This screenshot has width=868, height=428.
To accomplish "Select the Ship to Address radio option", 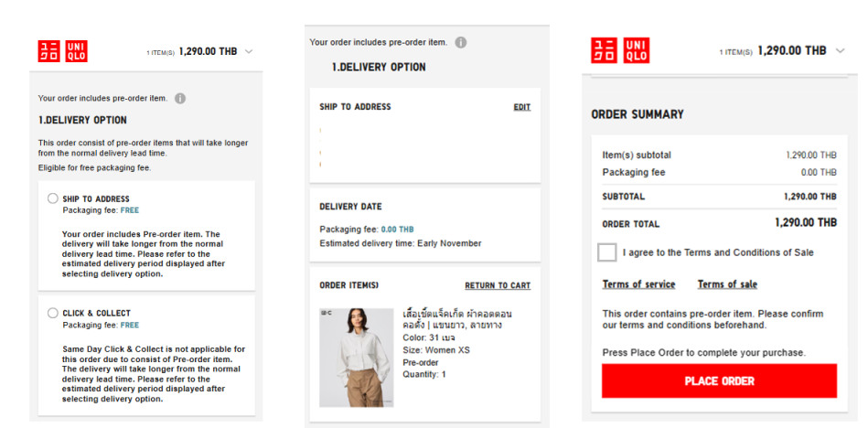I will (x=53, y=198).
